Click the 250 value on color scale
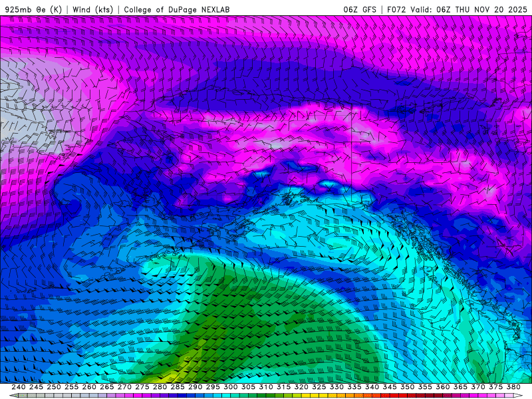This screenshot has height=399, width=532. (x=54, y=387)
